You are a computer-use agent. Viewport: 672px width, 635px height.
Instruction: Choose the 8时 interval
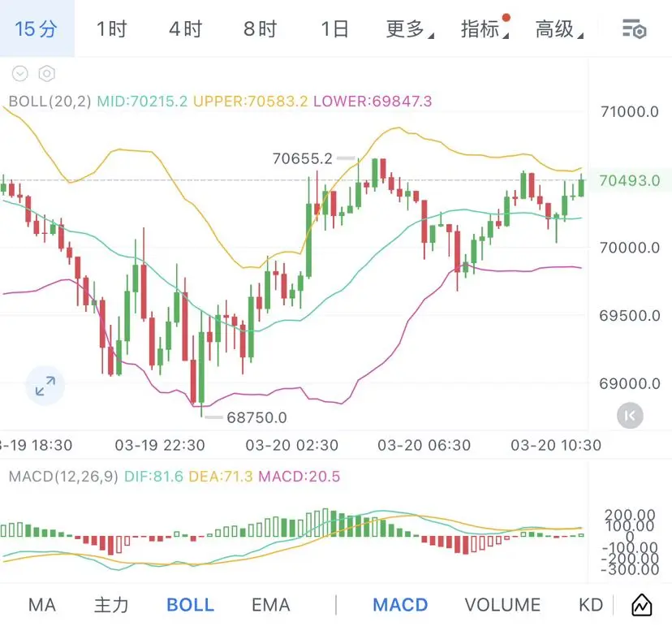tap(260, 30)
